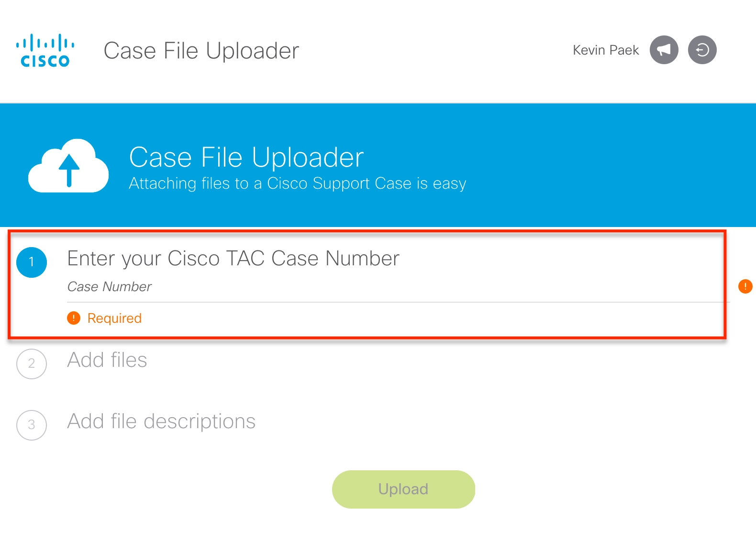Open the megaphone announcements icon
This screenshot has width=756, height=545.
[x=664, y=50]
